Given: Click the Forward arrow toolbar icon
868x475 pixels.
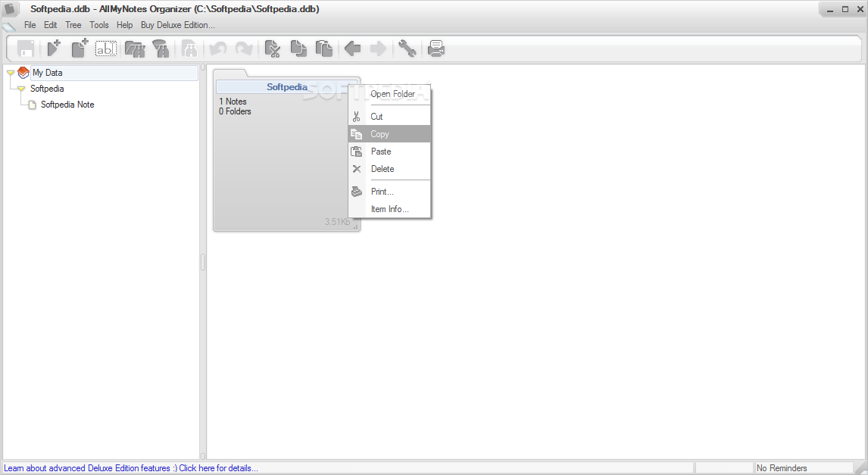Looking at the screenshot, I should 379,48.
